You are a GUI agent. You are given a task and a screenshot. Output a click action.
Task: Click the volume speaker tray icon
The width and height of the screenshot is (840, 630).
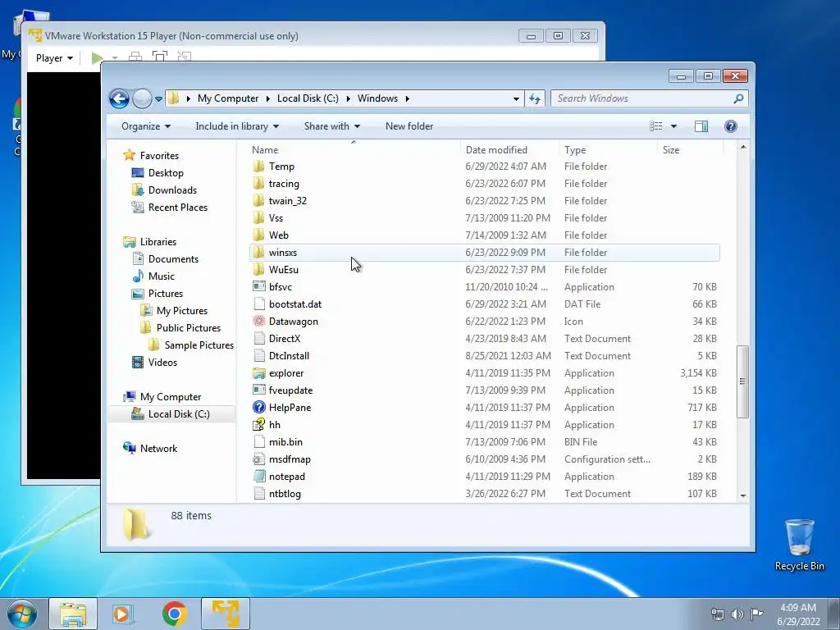(737, 614)
